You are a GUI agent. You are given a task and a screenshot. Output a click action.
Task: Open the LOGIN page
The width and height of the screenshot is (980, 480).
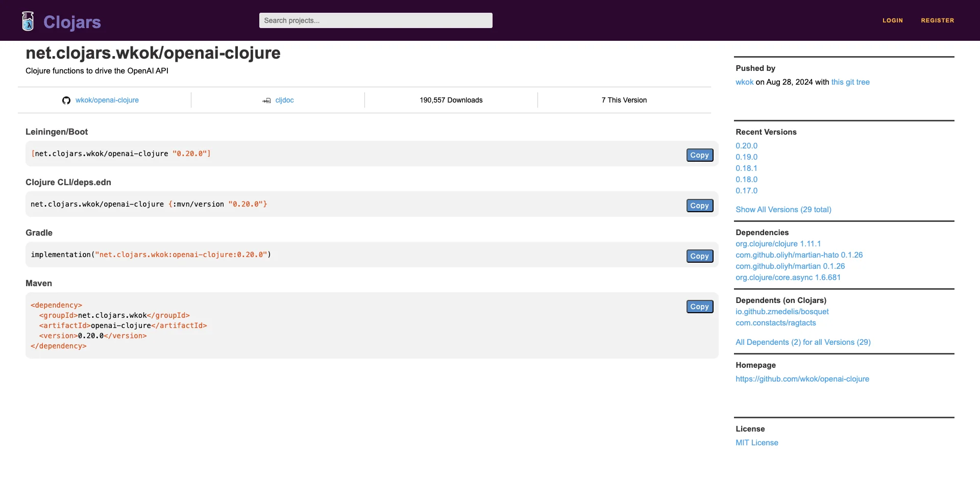893,20
